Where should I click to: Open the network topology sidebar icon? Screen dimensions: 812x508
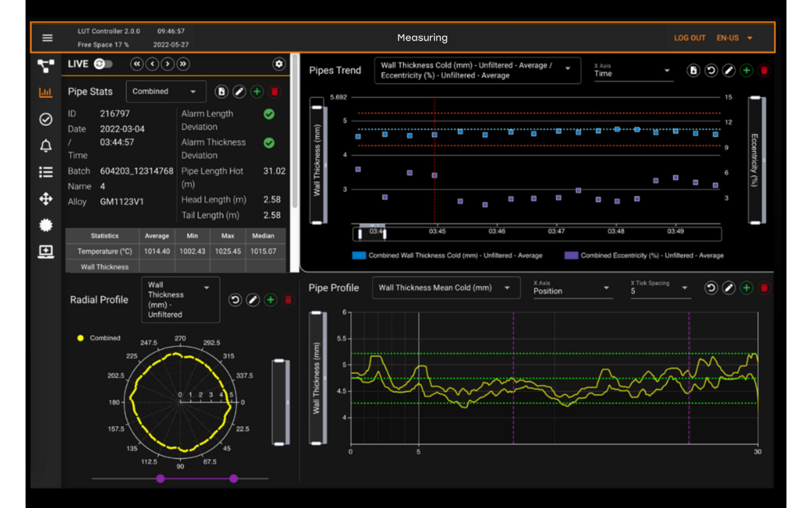tap(45, 66)
